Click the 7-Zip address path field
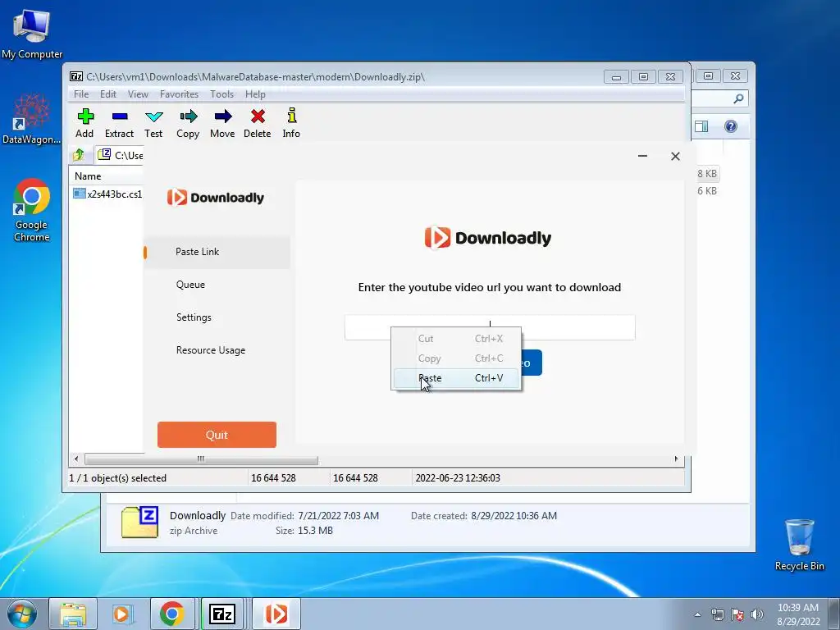The height and width of the screenshot is (630, 840). point(121,155)
